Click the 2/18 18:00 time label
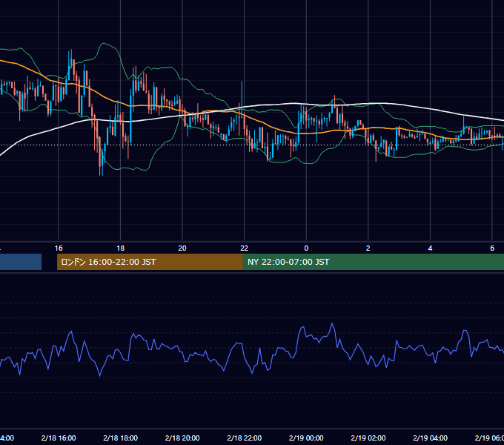This screenshot has height=445, width=504. pos(121,438)
